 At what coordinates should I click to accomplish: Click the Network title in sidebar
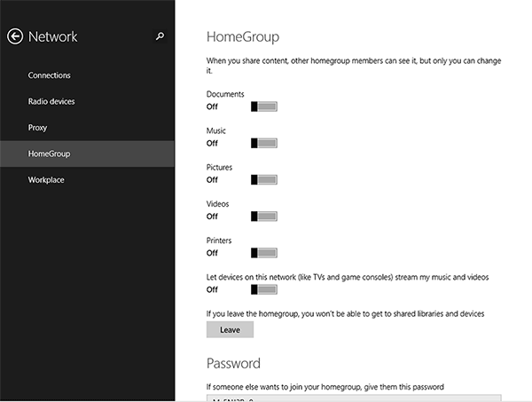(x=53, y=36)
